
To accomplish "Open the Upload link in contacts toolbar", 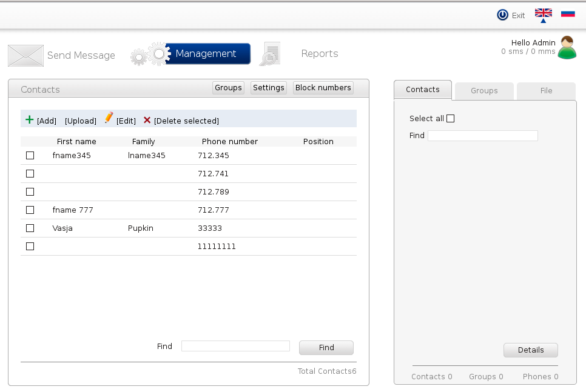I will 81,121.
